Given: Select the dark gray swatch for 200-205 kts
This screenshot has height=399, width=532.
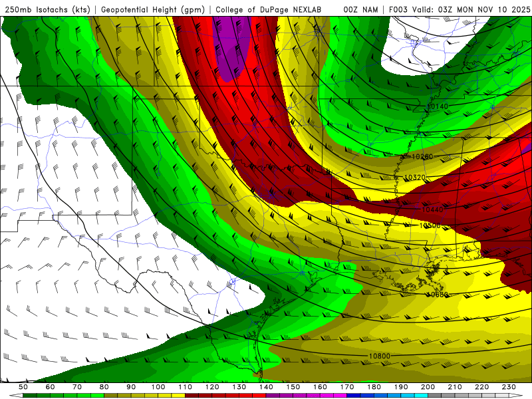Looking at the screenshot, I should tap(434, 396).
